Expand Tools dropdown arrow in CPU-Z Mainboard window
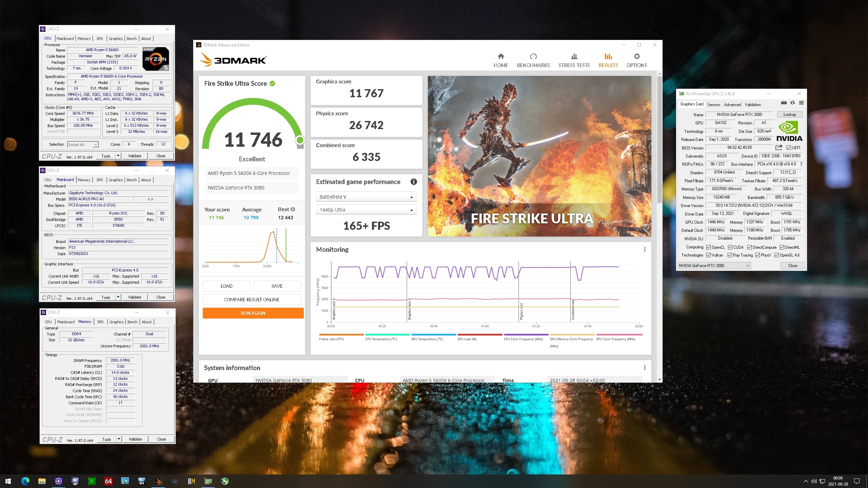The width and height of the screenshot is (868, 488). point(118,297)
